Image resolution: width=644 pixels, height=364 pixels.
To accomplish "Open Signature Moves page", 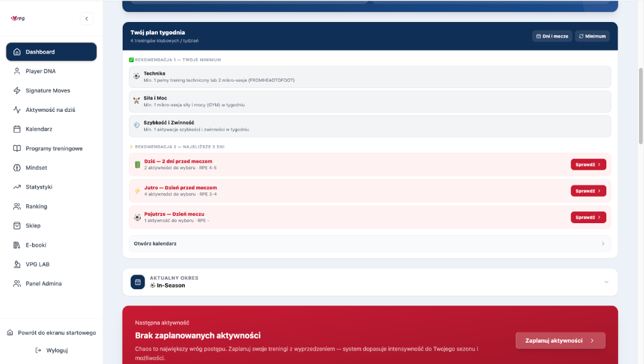I will click(52, 91).
